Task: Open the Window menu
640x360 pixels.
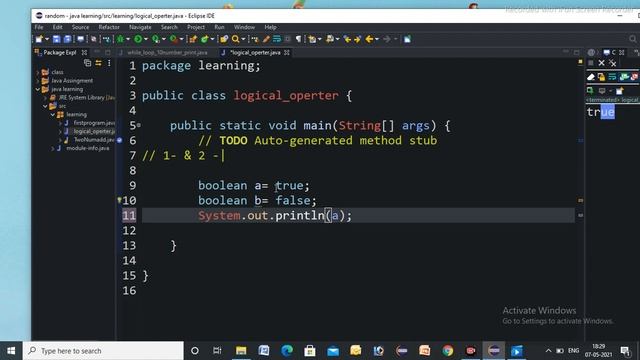Action: pos(244,27)
